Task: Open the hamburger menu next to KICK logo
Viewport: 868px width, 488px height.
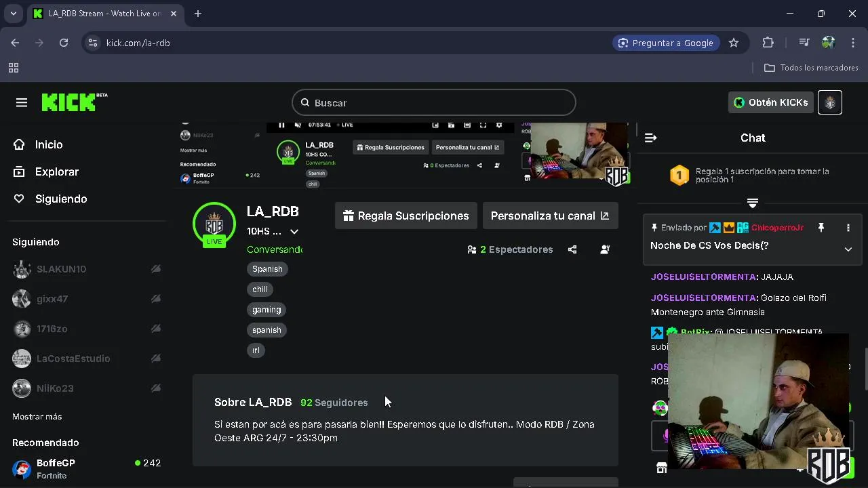Action: (22, 102)
